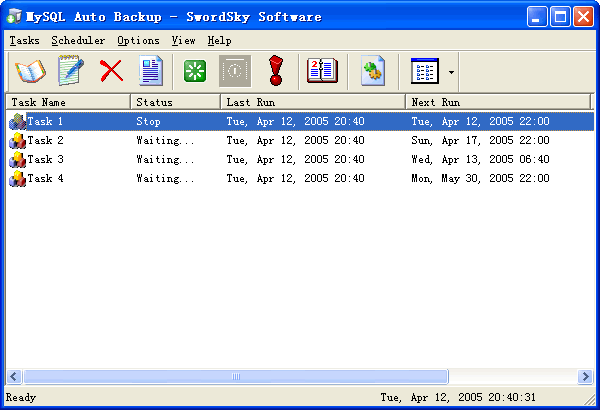The height and width of the screenshot is (410, 600).
Task: Sort by Next Run column header
Action: click(x=498, y=102)
